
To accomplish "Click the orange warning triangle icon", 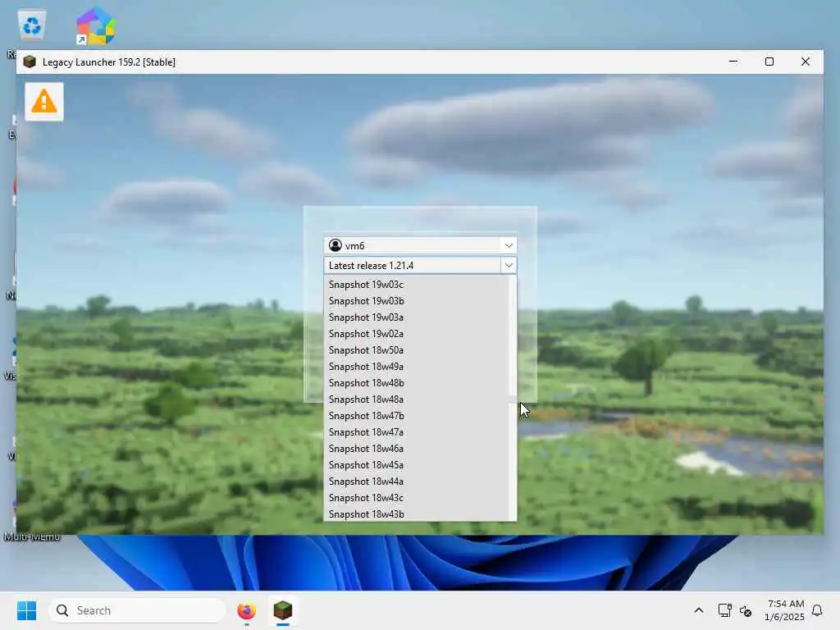I will point(44,102).
